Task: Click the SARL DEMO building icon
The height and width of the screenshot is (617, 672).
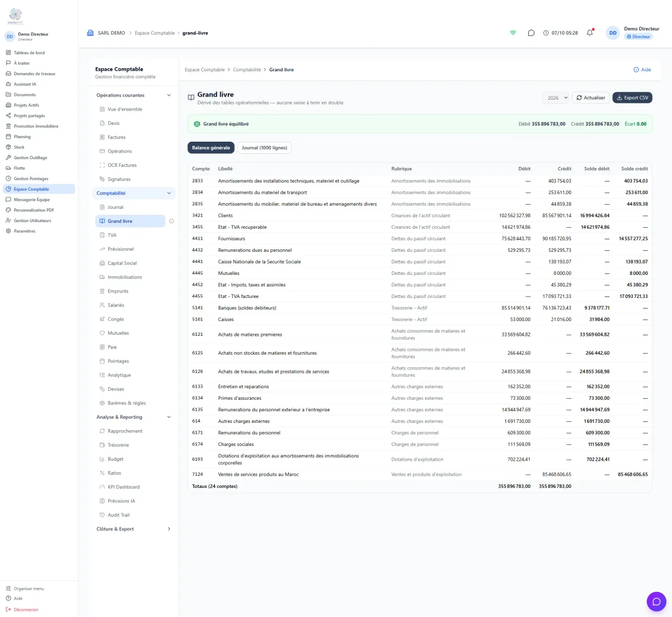Action: click(x=90, y=33)
